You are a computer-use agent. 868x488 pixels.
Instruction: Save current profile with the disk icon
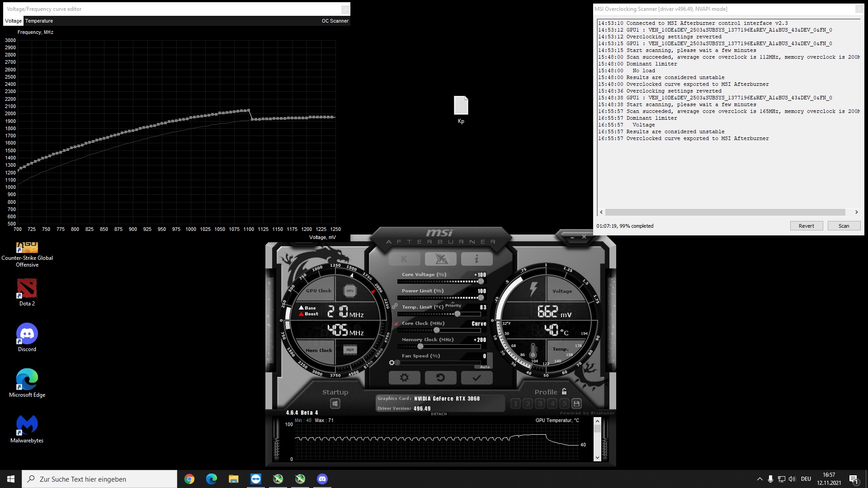click(577, 404)
